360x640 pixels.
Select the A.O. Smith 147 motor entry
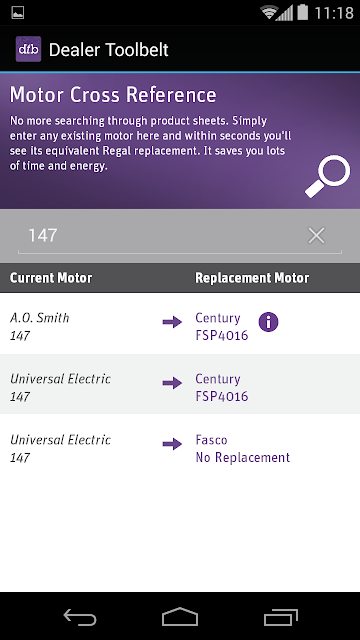click(x=40, y=327)
